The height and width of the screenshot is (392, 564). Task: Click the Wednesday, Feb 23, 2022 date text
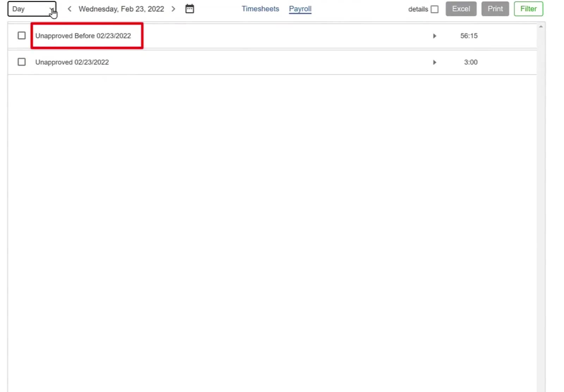pyautogui.click(x=121, y=9)
